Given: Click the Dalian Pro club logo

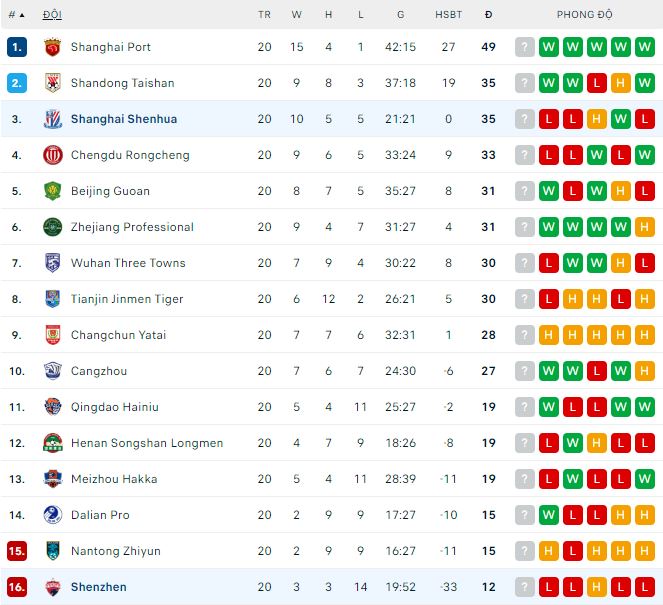Looking at the screenshot, I should [53, 515].
